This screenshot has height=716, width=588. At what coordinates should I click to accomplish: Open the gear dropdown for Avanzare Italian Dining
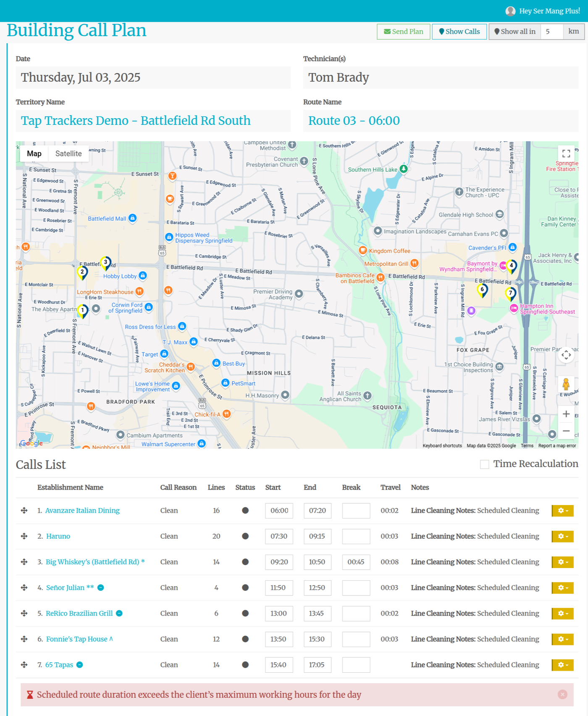562,511
